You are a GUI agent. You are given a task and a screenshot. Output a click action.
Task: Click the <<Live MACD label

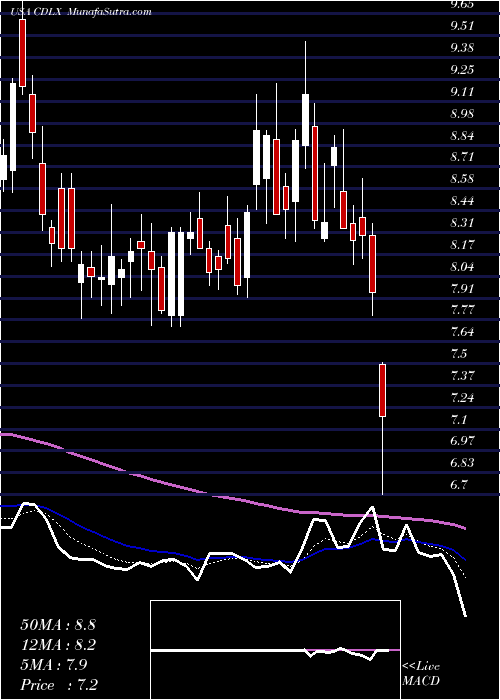click(x=421, y=674)
